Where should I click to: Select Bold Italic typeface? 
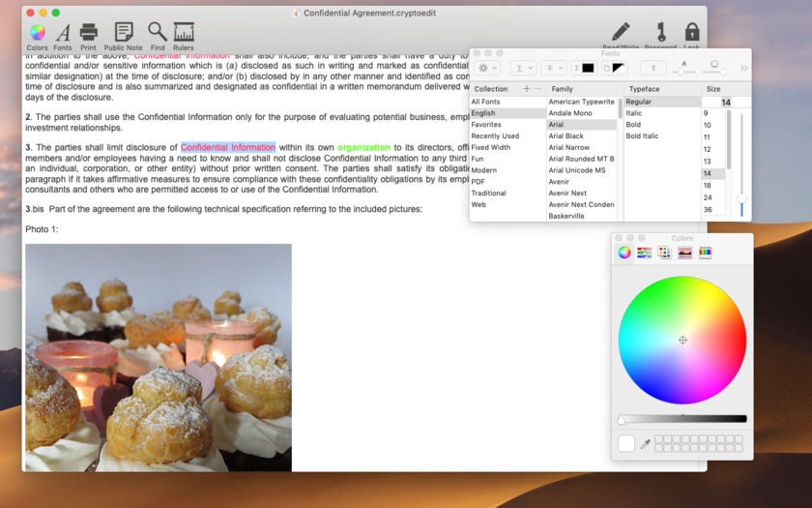[643, 136]
